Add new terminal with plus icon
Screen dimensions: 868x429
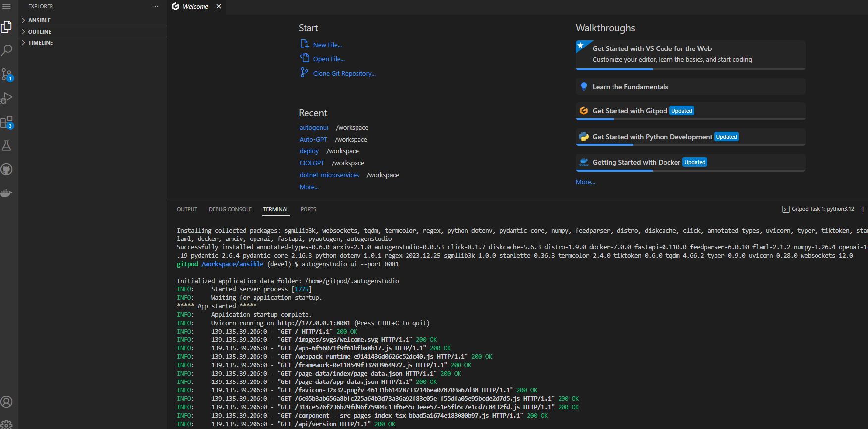(x=863, y=209)
